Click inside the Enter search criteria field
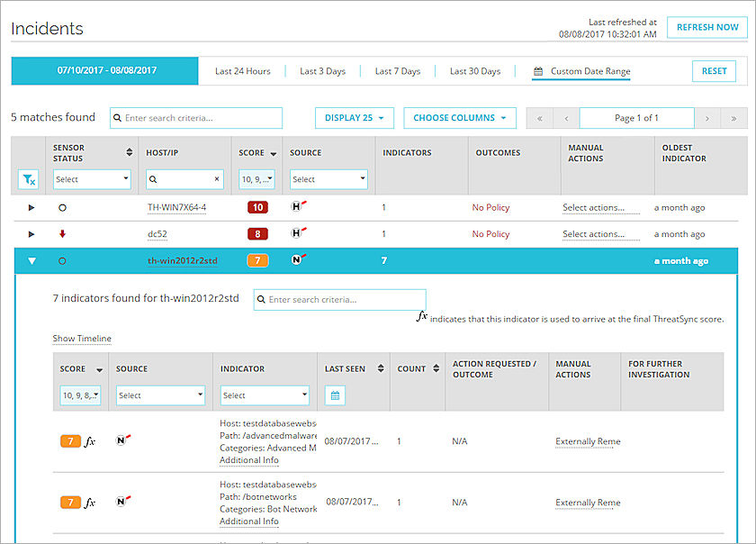Viewport: 756px width, 544px height. (x=198, y=117)
